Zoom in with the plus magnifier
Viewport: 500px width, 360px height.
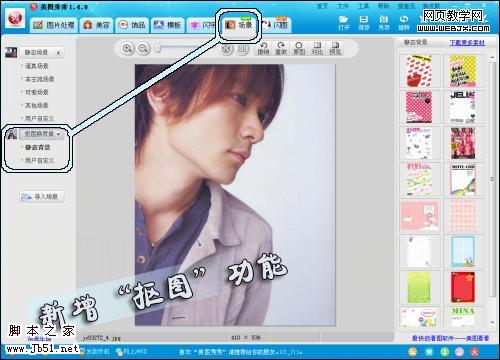click(127, 49)
